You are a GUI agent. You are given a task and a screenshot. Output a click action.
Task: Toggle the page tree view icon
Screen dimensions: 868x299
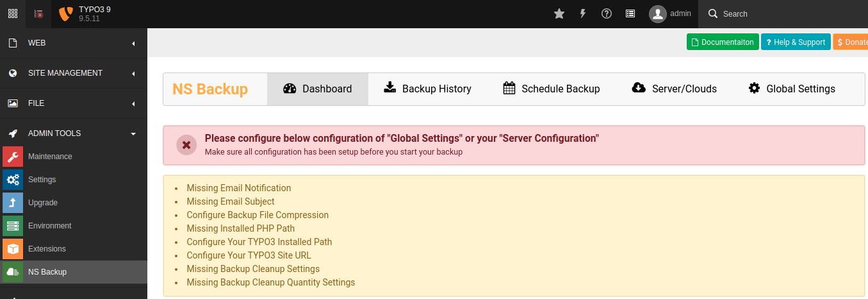(38, 13)
